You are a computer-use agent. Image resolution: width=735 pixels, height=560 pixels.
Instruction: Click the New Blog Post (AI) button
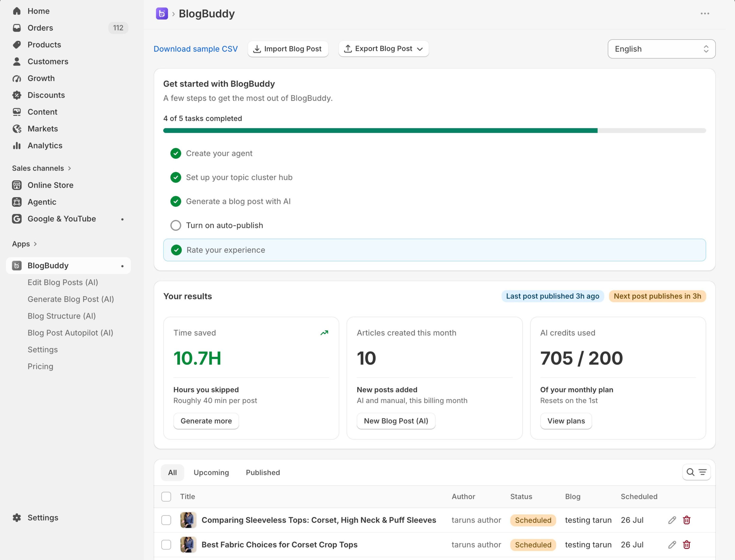pos(396,421)
